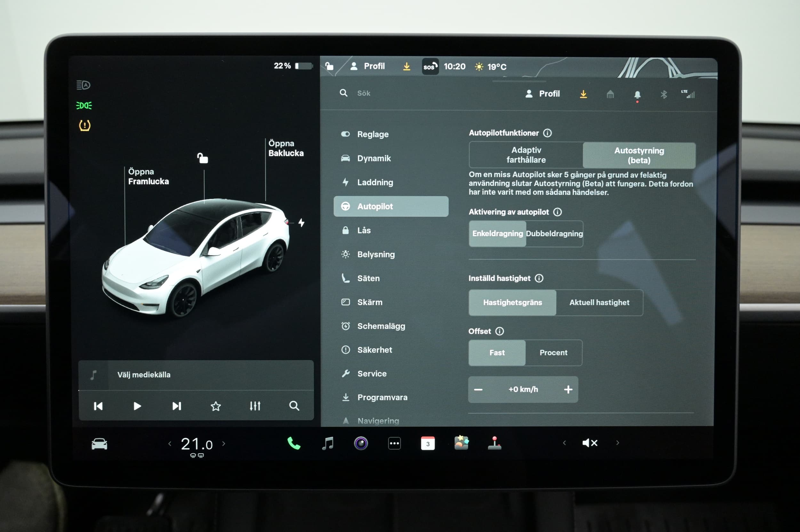The image size is (800, 532).
Task: Tap the green parking lights indicator
Action: 84,106
